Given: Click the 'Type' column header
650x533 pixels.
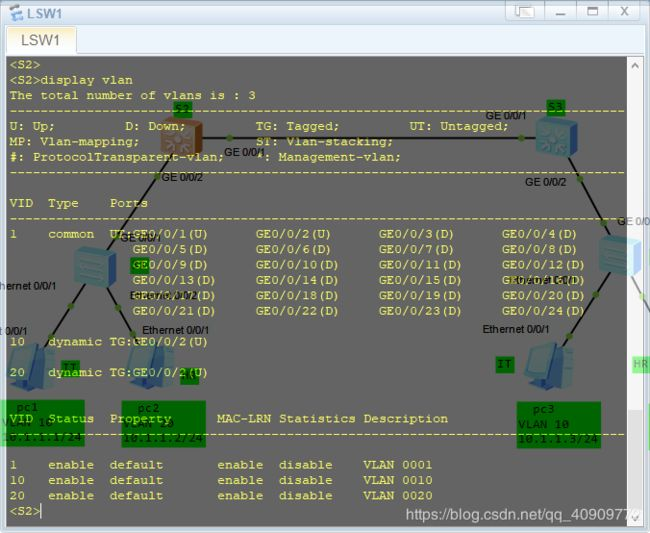Looking at the screenshot, I should [63, 203].
